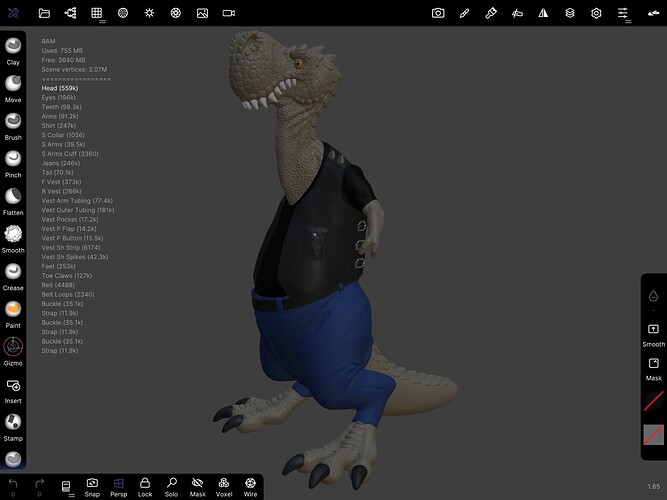Click the droplet icon on right panel
667x500 pixels.
[653, 296]
